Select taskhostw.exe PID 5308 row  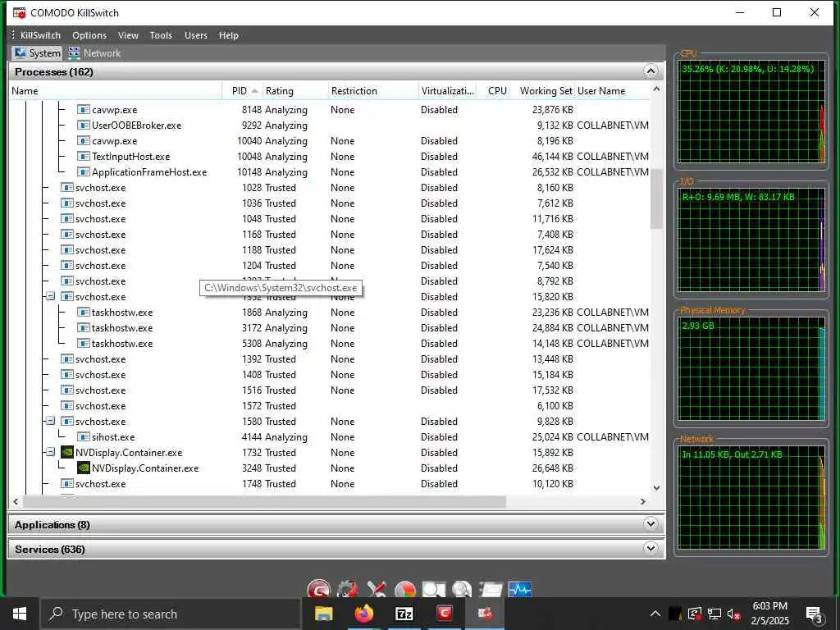(330, 344)
